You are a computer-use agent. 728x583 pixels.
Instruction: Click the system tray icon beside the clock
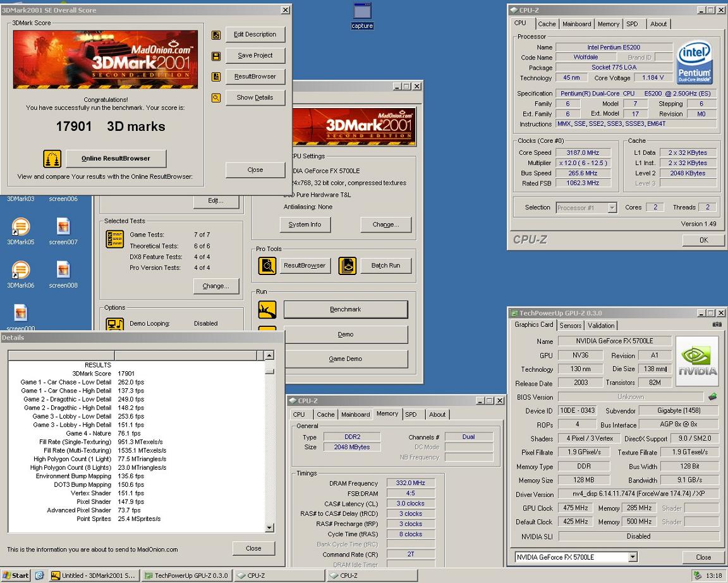click(x=698, y=575)
